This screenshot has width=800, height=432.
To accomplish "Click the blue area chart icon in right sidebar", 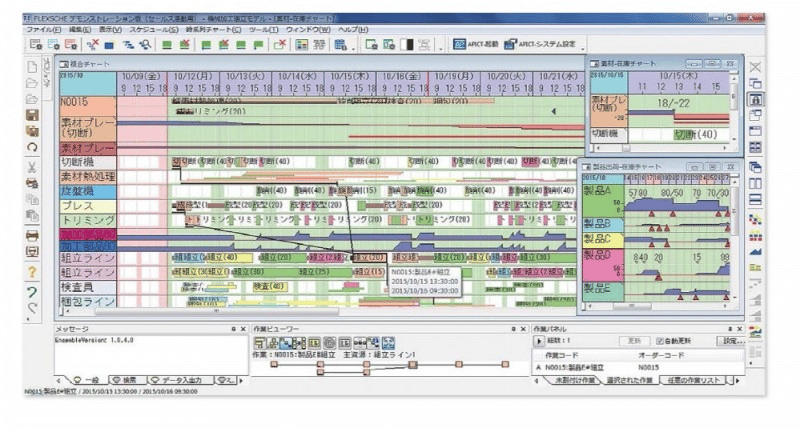I will (755, 251).
